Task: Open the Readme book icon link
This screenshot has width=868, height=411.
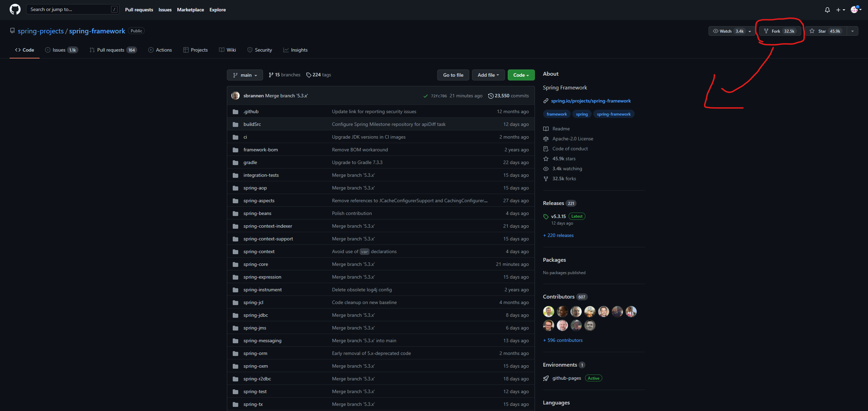Action: click(546, 129)
